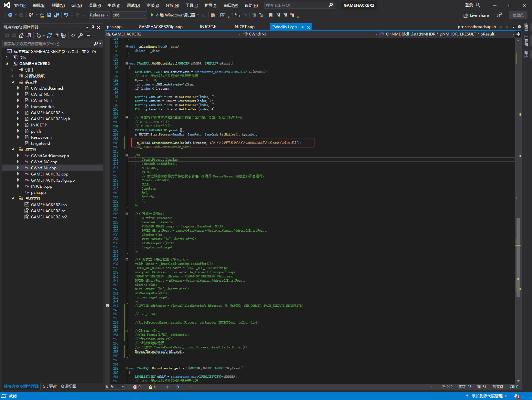Open the 文件(F) menu
The width and height of the screenshot is (532, 400).
coord(20,5)
